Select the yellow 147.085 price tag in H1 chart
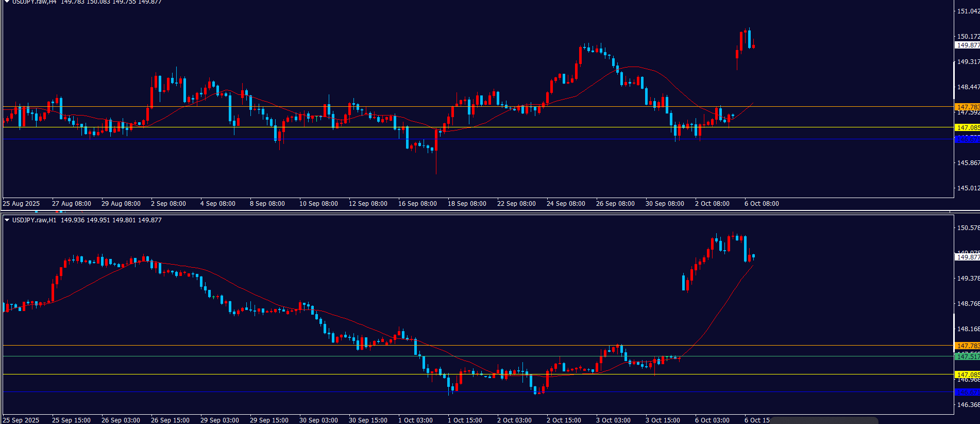 pyautogui.click(x=967, y=374)
